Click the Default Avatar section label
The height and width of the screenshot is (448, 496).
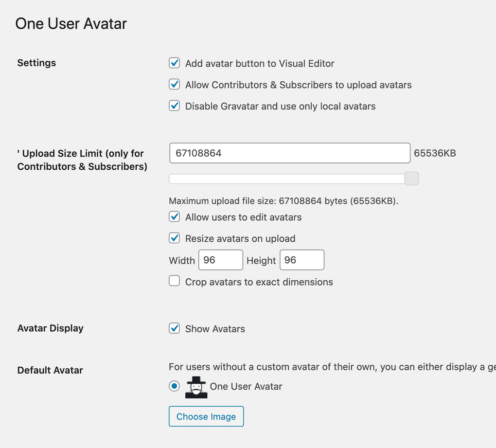(x=50, y=370)
